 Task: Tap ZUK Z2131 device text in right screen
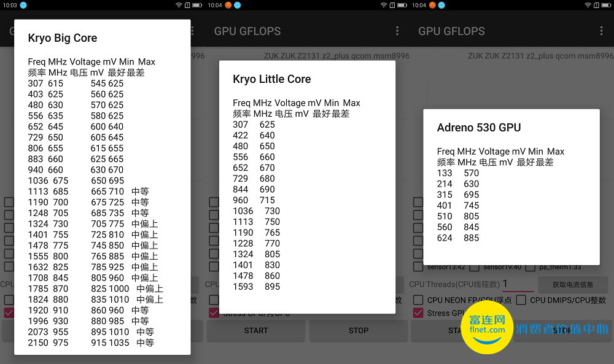point(541,56)
